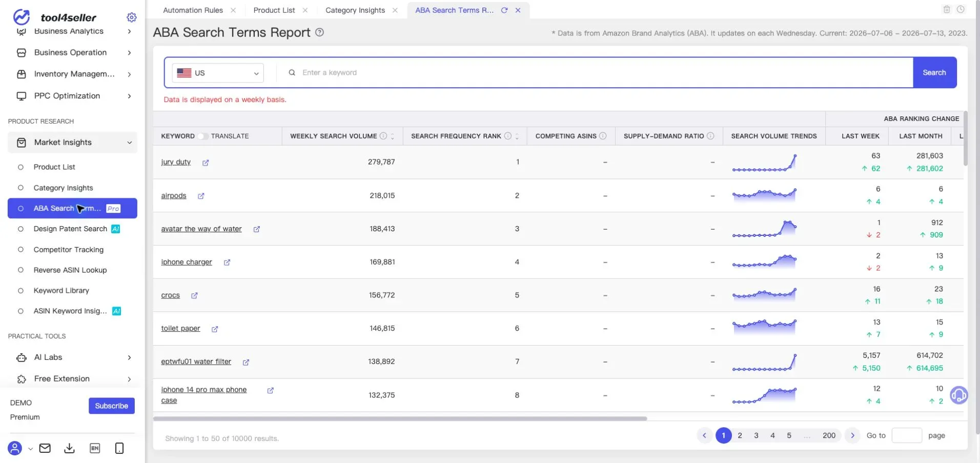Click the Subscribe button
The height and width of the screenshot is (463, 980).
(x=111, y=406)
